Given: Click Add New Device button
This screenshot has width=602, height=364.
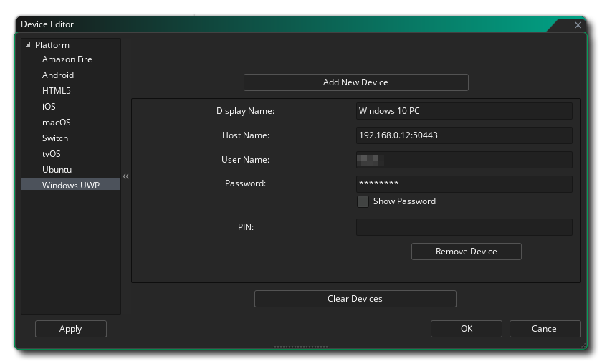Looking at the screenshot, I should pos(355,82).
